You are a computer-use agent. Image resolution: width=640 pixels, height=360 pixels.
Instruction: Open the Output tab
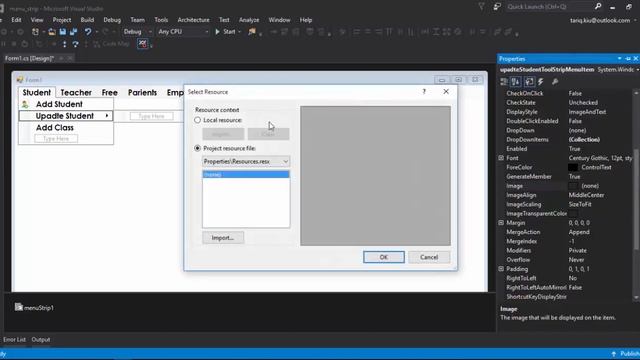click(41, 340)
